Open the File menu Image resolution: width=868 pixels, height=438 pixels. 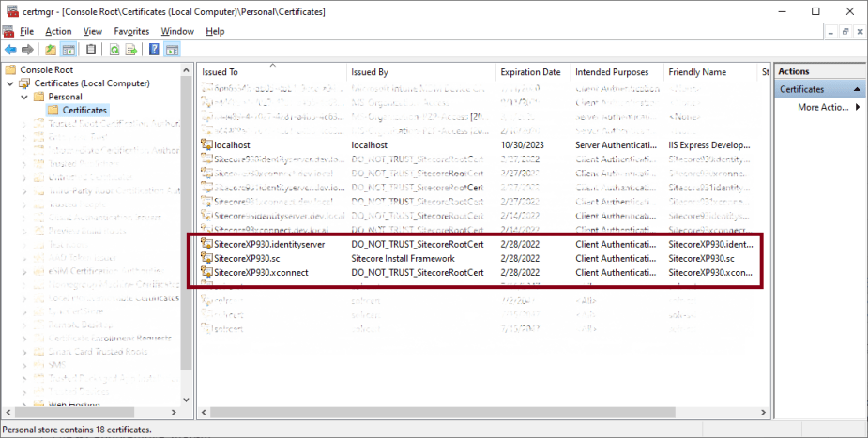pyautogui.click(x=26, y=32)
